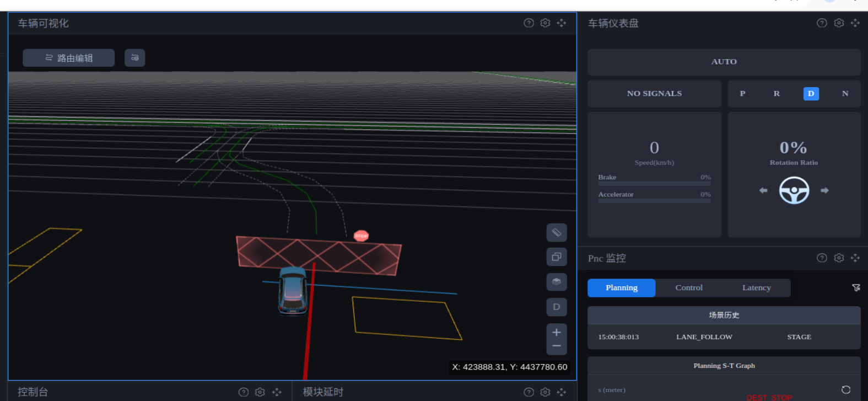Image resolution: width=868 pixels, height=401 pixels.
Task: Select the P gear indicator
Action: (742, 94)
